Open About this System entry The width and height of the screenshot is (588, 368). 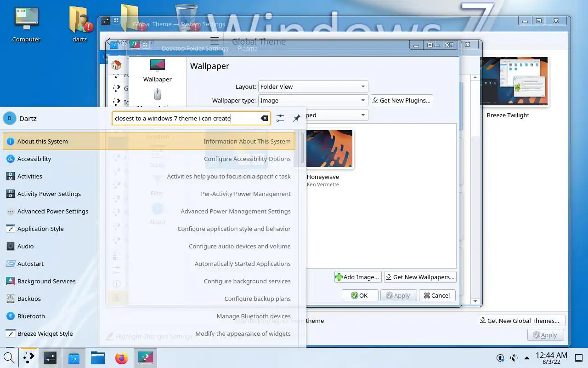(x=149, y=141)
